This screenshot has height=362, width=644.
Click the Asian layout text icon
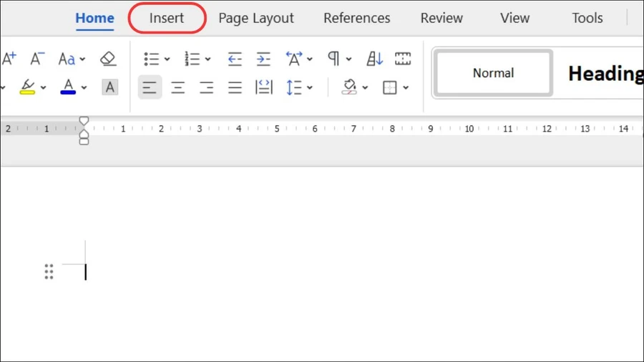point(294,59)
